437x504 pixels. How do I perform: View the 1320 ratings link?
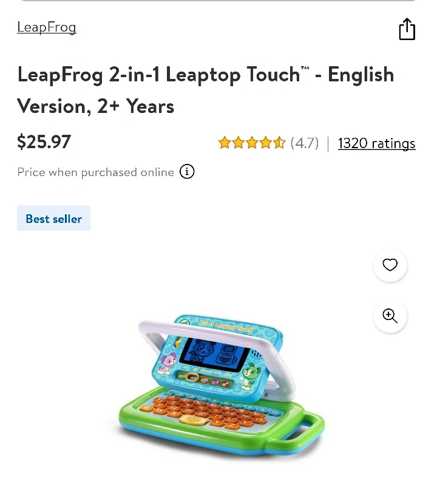coord(376,143)
